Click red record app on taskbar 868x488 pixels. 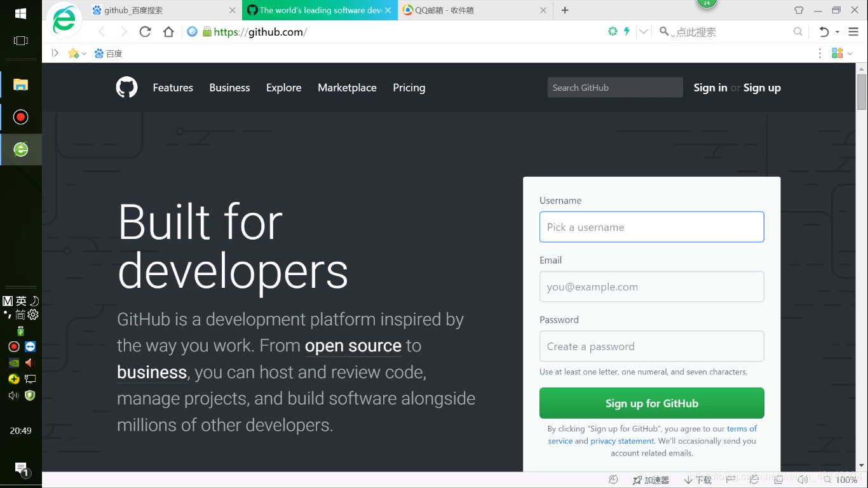21,117
